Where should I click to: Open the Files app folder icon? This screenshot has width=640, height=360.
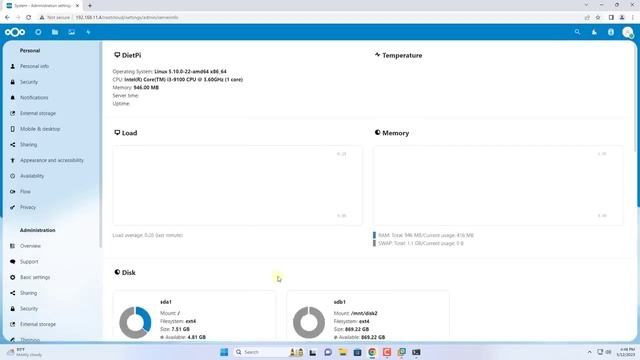(55, 32)
